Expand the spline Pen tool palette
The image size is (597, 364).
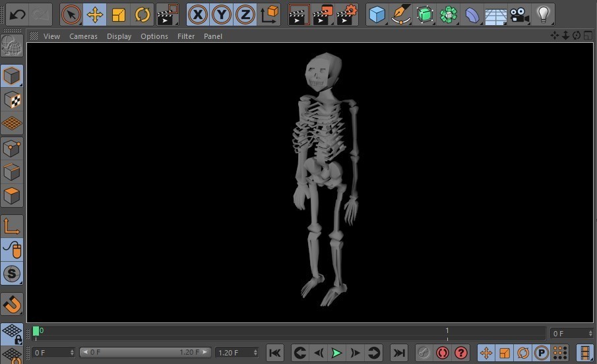point(400,15)
